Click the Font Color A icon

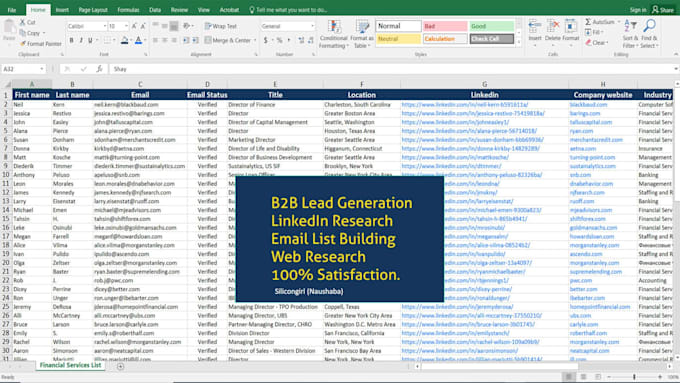pos(138,40)
